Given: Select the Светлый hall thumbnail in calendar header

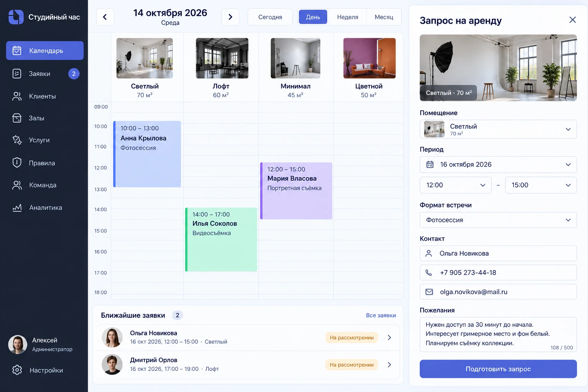Looking at the screenshot, I should coord(145,58).
